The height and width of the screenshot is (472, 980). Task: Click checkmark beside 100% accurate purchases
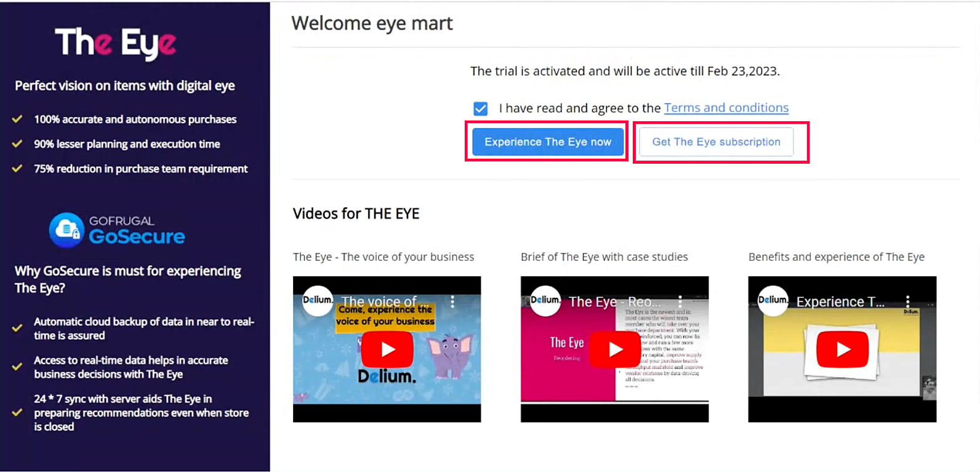[x=17, y=119]
